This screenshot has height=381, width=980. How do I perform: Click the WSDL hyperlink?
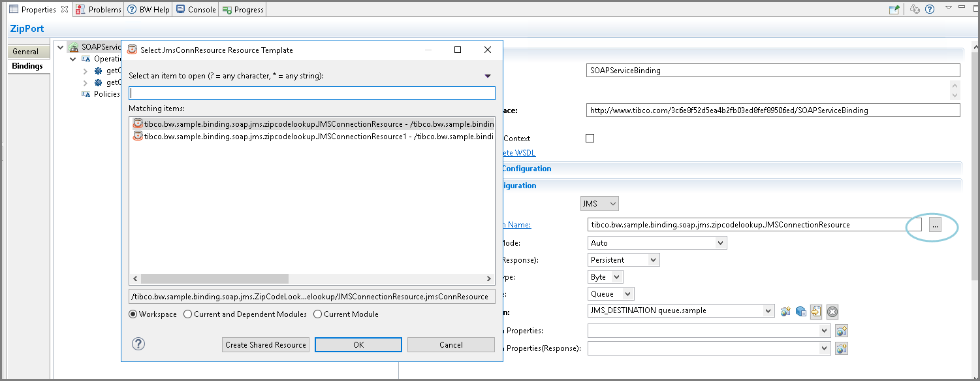(519, 153)
